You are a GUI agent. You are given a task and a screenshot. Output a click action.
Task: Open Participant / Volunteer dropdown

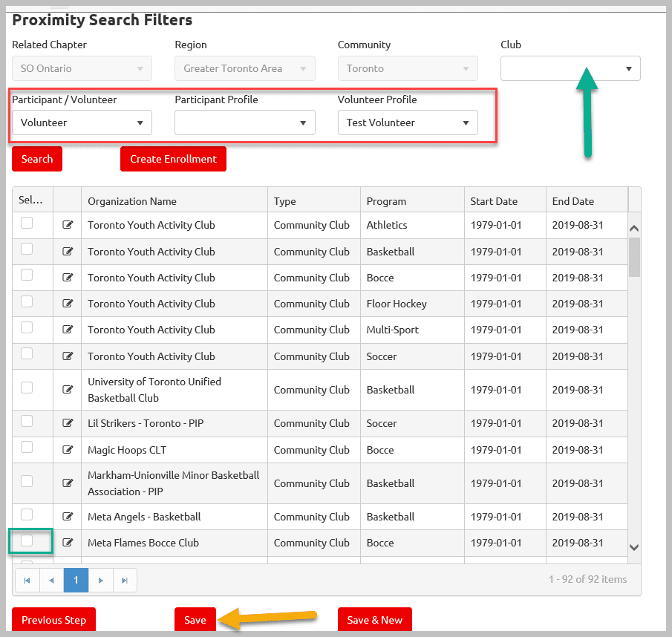tap(82, 122)
